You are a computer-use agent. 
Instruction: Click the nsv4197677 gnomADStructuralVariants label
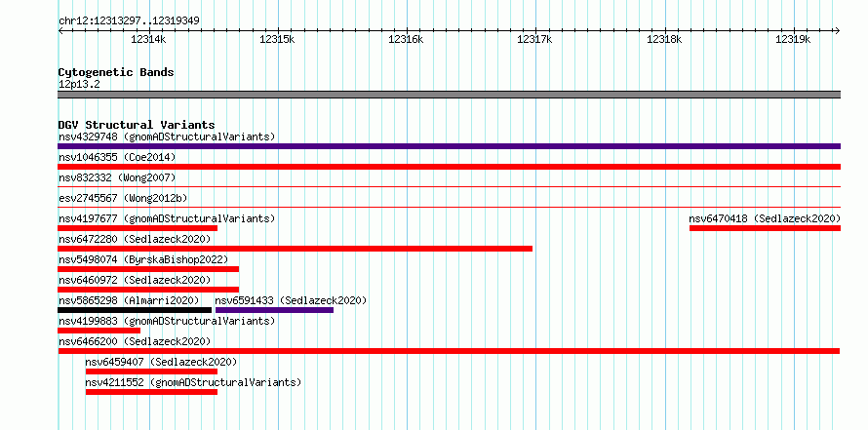coord(167,218)
